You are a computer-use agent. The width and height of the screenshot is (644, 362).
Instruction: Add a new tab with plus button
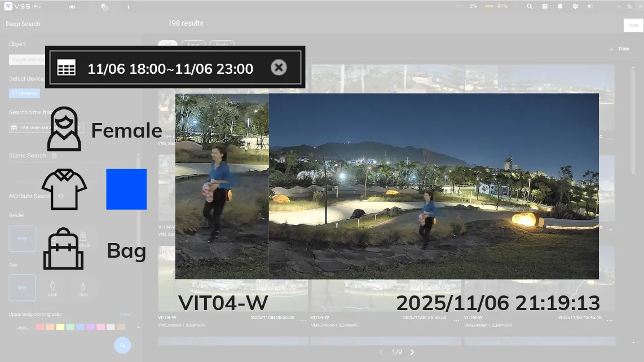[x=128, y=7]
